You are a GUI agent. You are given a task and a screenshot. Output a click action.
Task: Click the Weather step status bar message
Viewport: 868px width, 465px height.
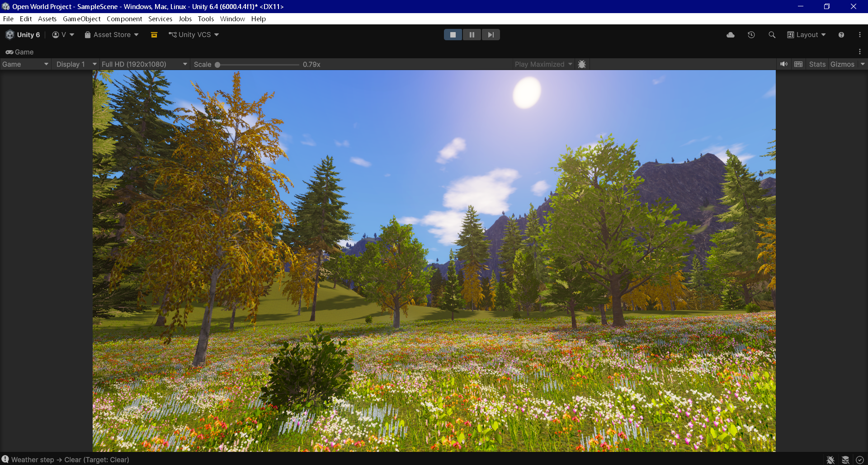click(70, 460)
